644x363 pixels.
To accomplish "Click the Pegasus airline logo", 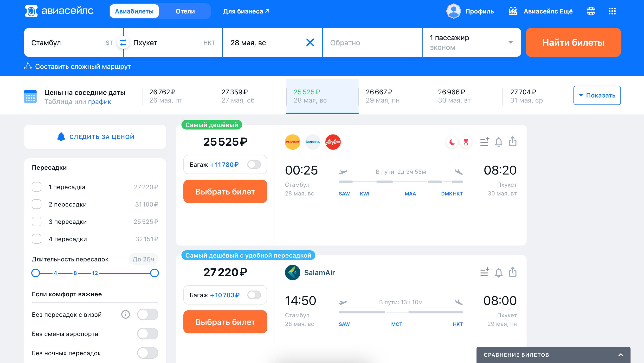I will point(292,142).
